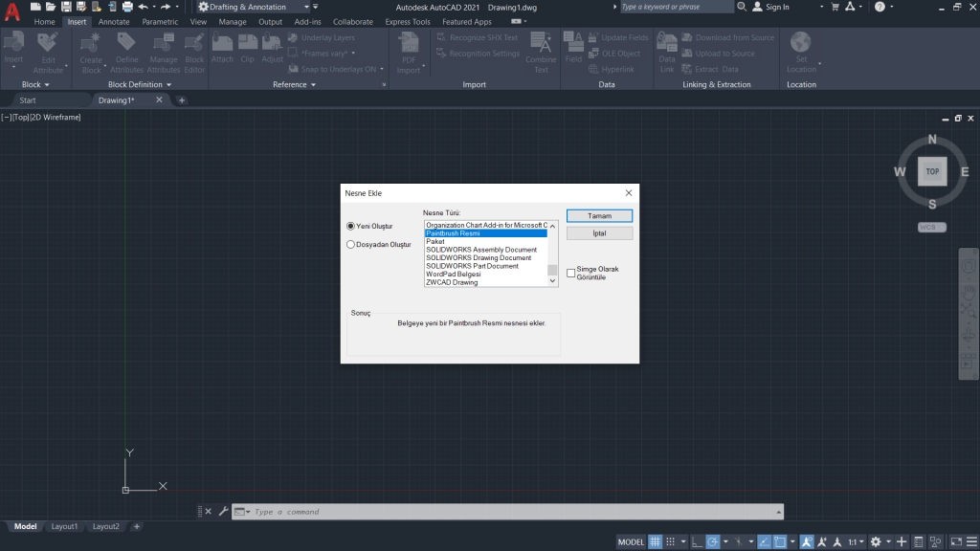This screenshot has width=980, height=551.
Task: Cancel the dialog with the İptal button
Action: pyautogui.click(x=599, y=232)
